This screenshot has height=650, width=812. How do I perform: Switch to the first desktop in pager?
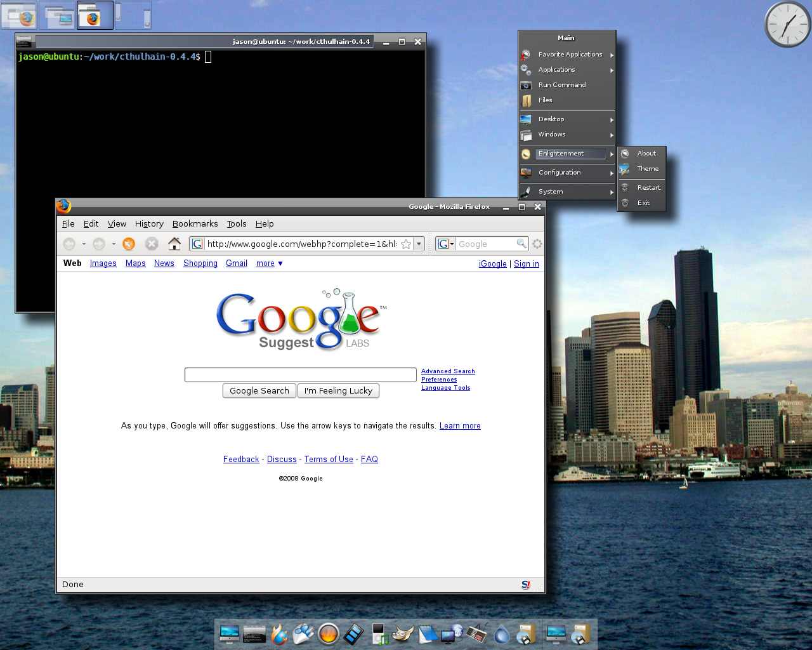tap(19, 15)
